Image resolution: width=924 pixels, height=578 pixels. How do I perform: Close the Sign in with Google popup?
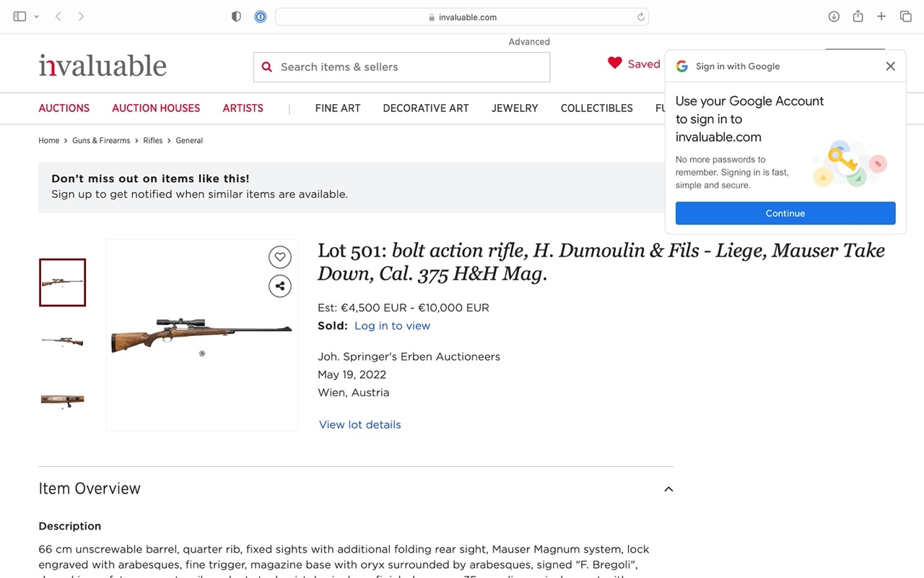click(890, 66)
